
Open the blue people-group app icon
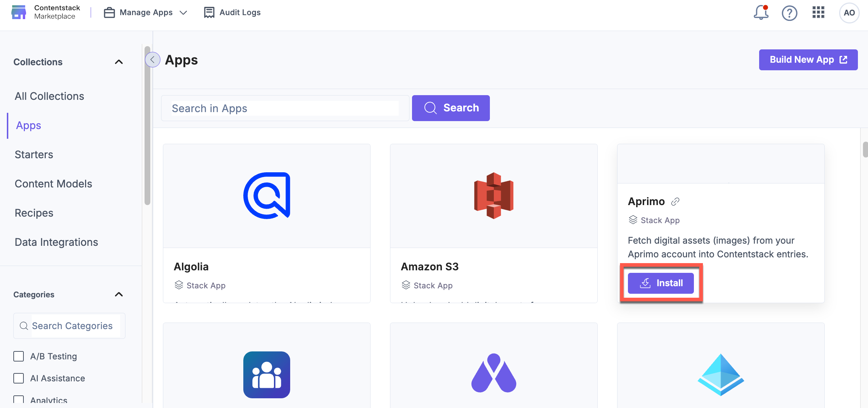point(267,375)
